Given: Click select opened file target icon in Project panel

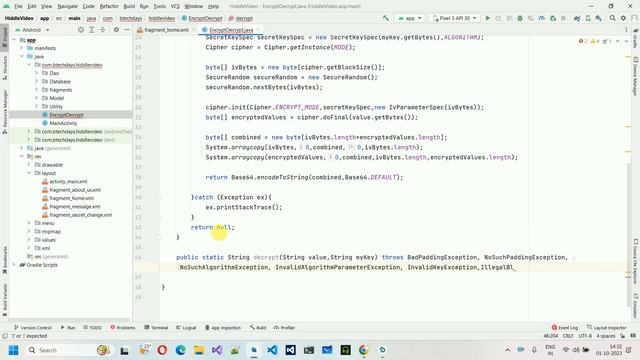Looking at the screenshot, I should 81,30.
